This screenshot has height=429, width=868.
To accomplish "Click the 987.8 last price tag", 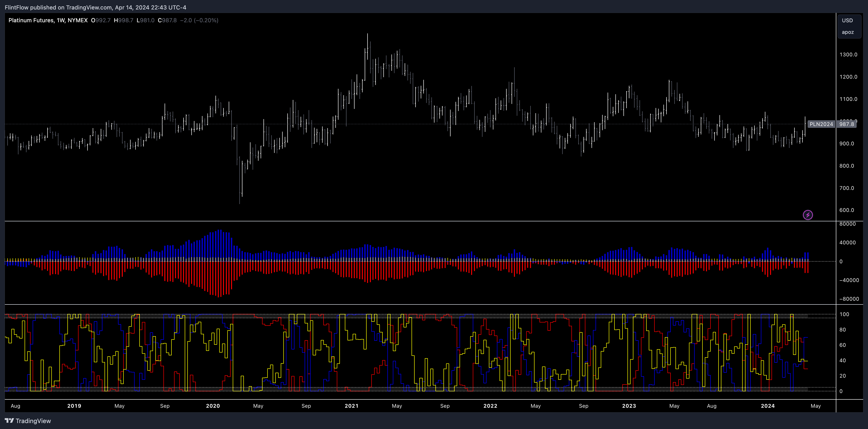I will click(846, 124).
